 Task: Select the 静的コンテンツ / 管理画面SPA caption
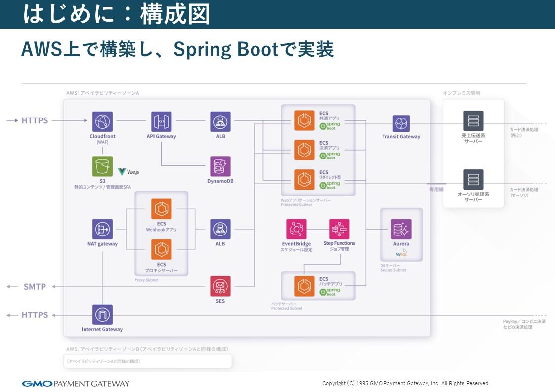point(103,187)
